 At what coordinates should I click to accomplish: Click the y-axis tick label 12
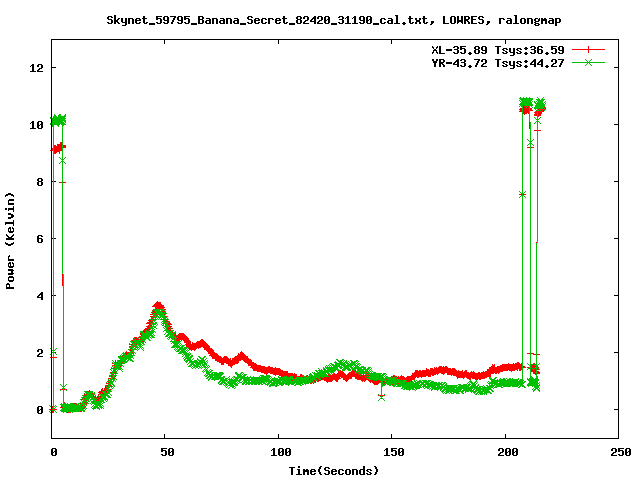pyautogui.click(x=36, y=68)
